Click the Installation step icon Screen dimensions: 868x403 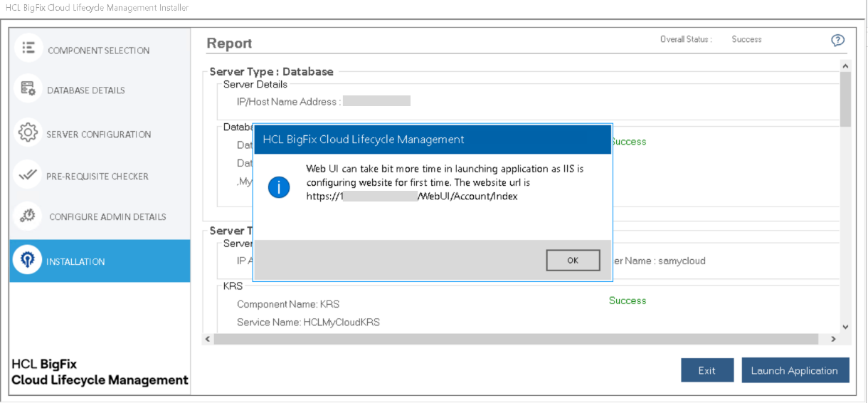tap(28, 261)
